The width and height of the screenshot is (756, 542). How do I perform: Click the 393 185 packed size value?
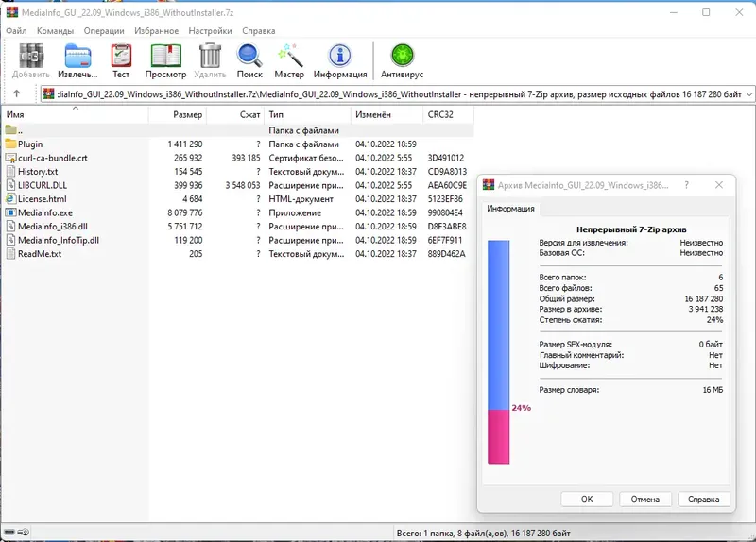(x=246, y=158)
